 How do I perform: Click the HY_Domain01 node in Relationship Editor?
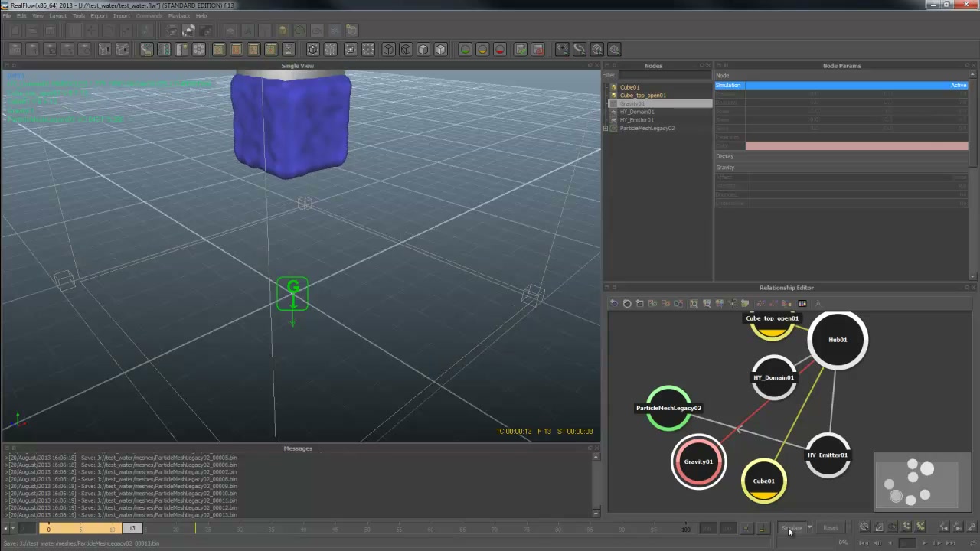774,377
